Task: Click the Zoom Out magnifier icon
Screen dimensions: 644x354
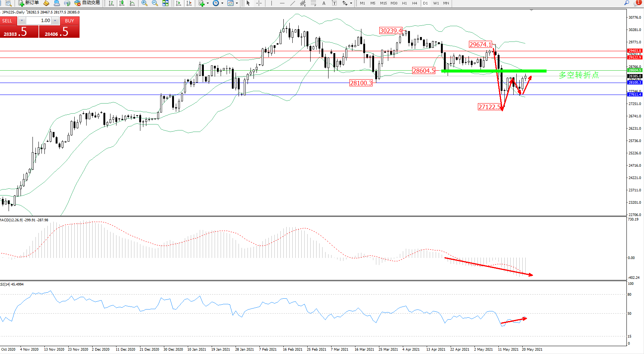Action: pos(155,3)
